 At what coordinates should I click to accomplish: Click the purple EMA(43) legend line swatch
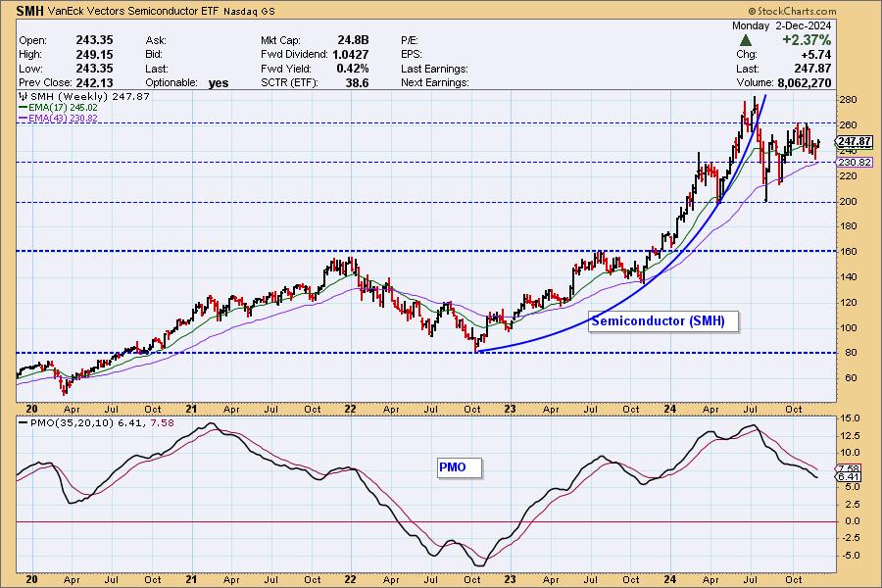pyautogui.click(x=24, y=119)
